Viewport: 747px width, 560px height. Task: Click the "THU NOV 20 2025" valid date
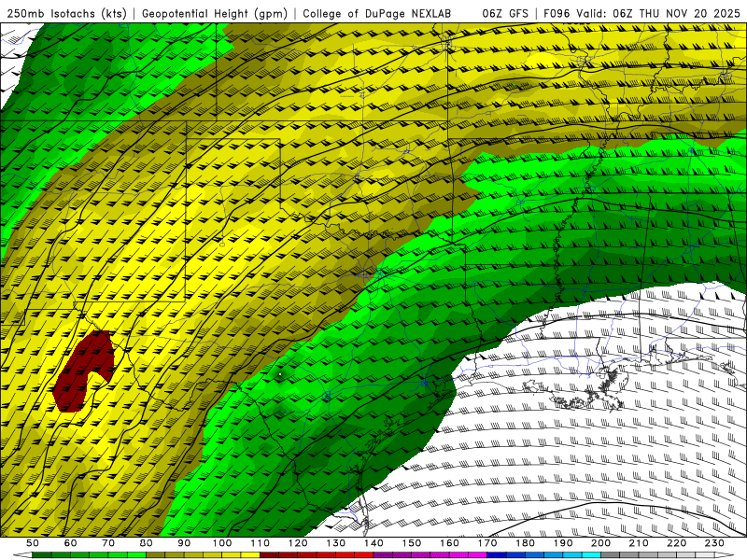(x=689, y=14)
